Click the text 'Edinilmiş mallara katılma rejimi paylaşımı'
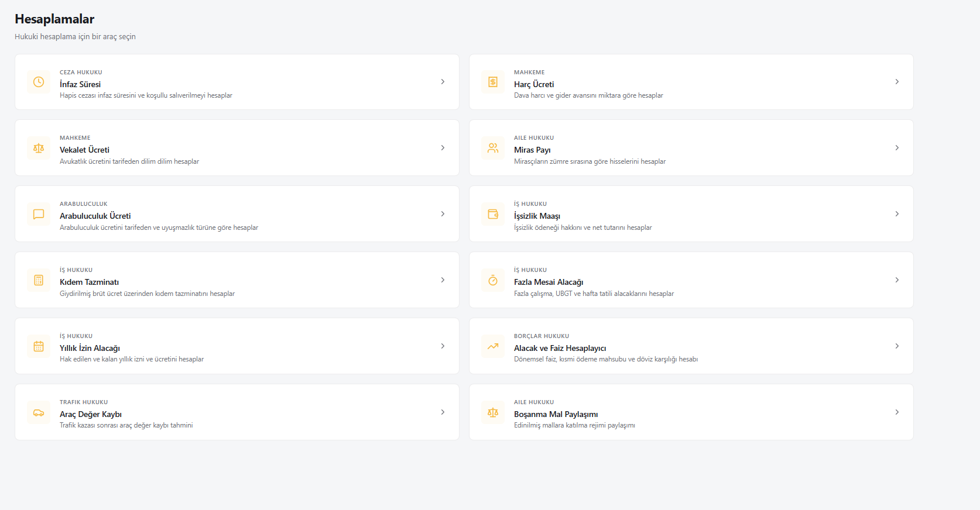Screen dimensions: 980x510 coord(574,425)
